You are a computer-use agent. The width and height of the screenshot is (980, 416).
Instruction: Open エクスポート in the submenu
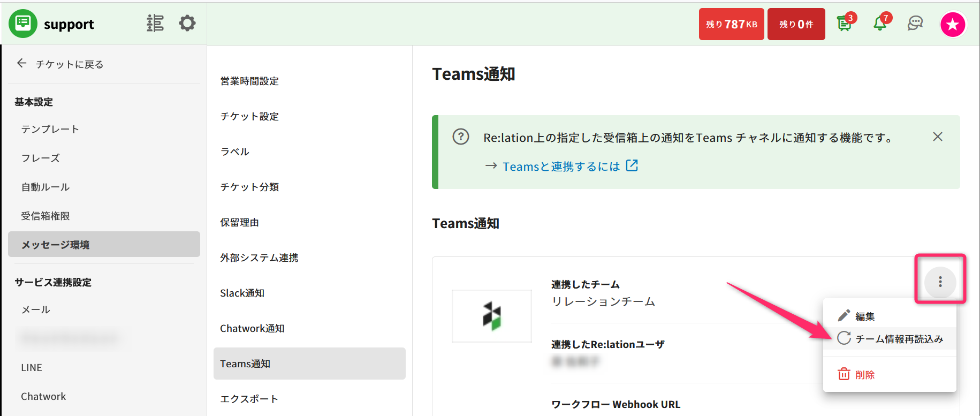pos(249,399)
